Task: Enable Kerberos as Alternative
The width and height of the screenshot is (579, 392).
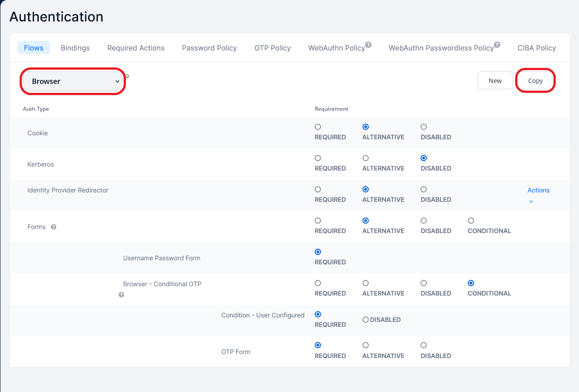Action: pos(366,158)
